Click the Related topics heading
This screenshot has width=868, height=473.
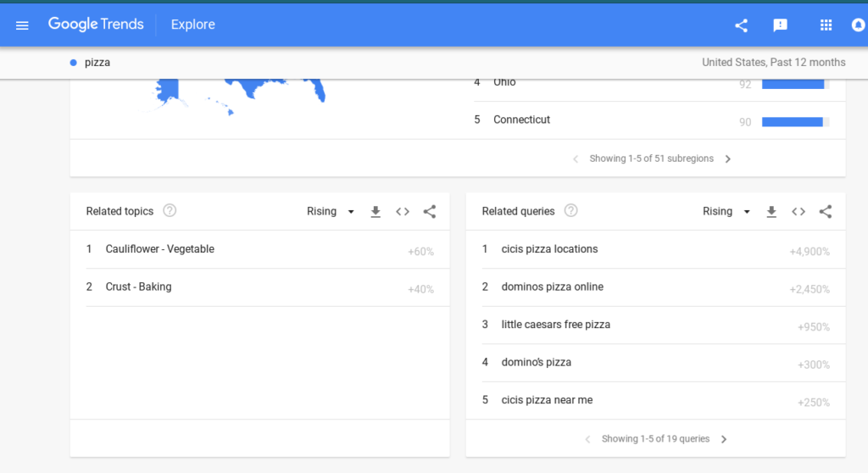[x=120, y=211]
